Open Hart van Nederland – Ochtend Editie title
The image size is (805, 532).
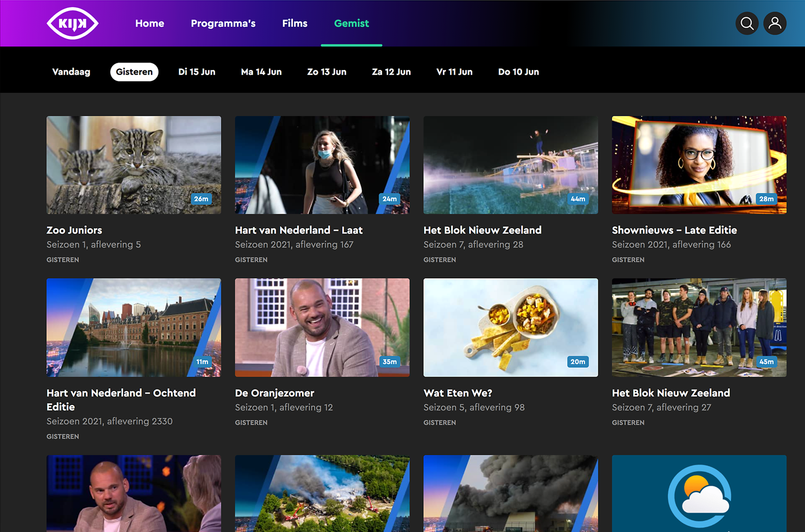coord(121,400)
